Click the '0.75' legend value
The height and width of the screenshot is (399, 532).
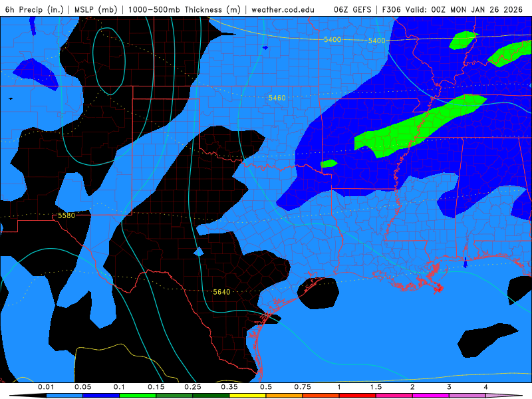[x=303, y=387]
